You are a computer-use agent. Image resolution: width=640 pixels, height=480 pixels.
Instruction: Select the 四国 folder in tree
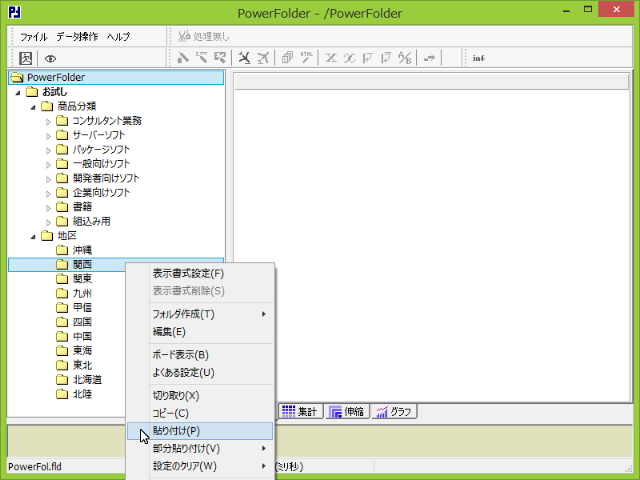click(82, 322)
